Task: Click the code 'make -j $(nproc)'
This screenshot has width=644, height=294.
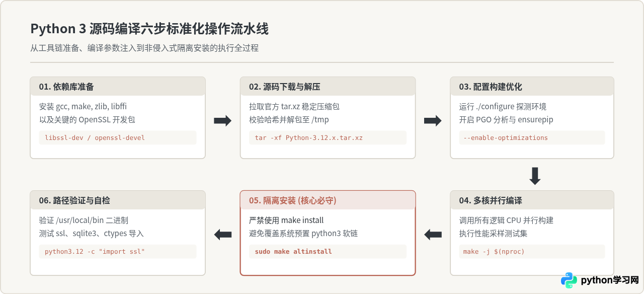Action: [494, 252]
